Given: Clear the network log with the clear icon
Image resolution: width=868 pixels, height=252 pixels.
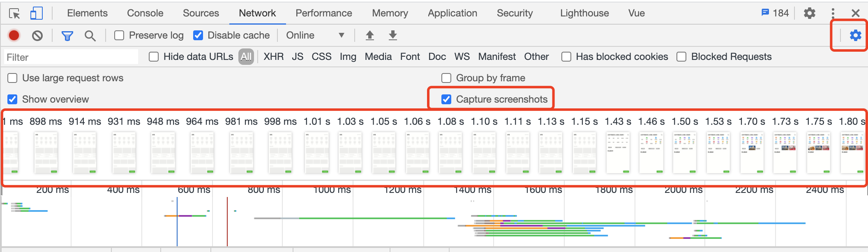Looking at the screenshot, I should (x=37, y=36).
